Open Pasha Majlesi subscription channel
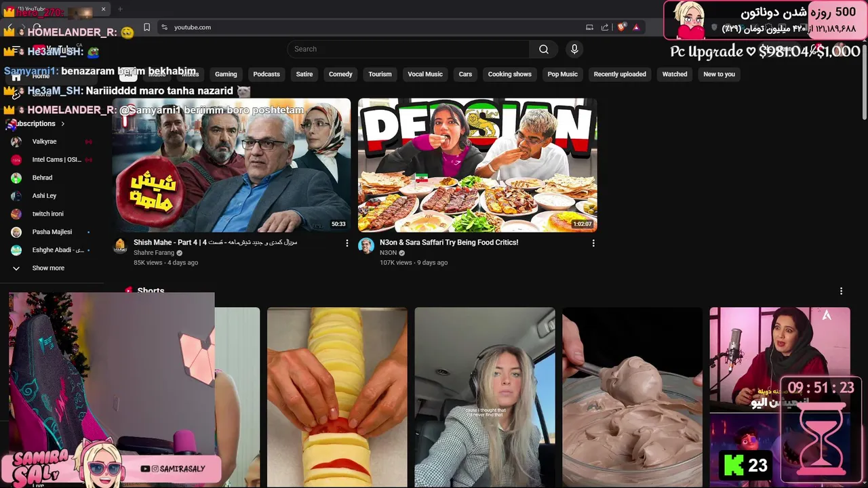 pos(52,232)
